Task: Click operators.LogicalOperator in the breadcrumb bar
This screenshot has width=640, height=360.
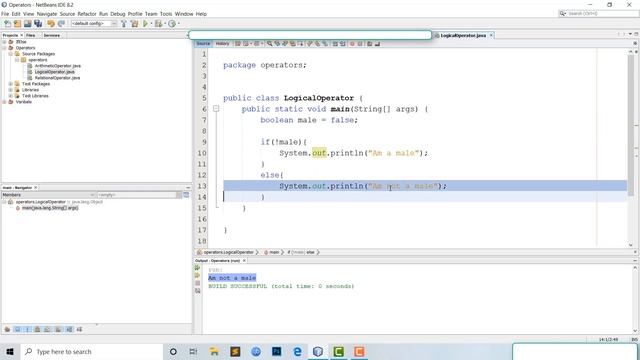Action: pos(229,252)
